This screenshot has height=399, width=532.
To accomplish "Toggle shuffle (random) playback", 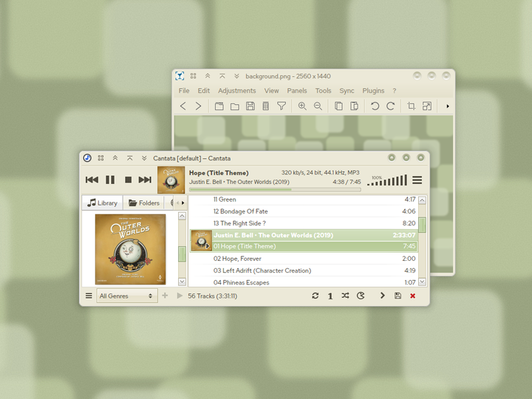I will pyautogui.click(x=345, y=296).
